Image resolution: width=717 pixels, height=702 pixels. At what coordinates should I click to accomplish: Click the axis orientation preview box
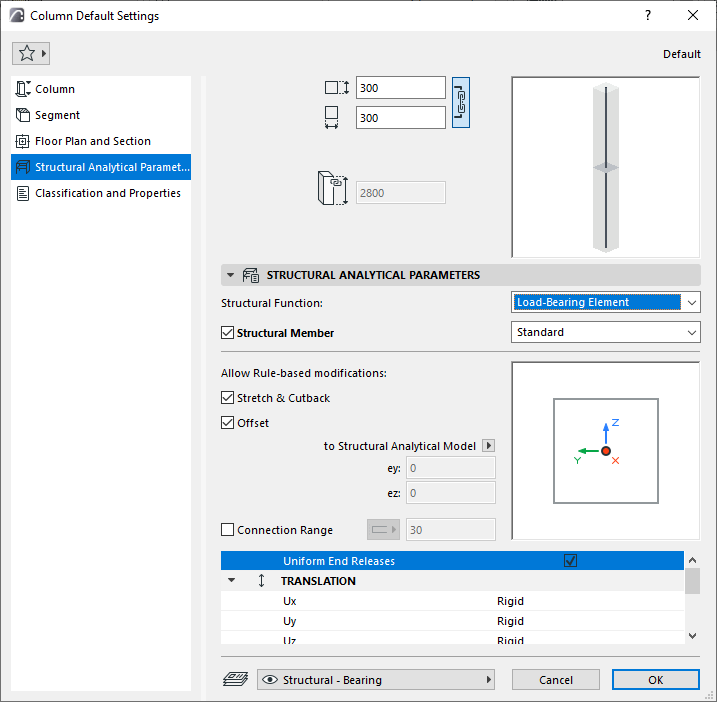coord(605,451)
